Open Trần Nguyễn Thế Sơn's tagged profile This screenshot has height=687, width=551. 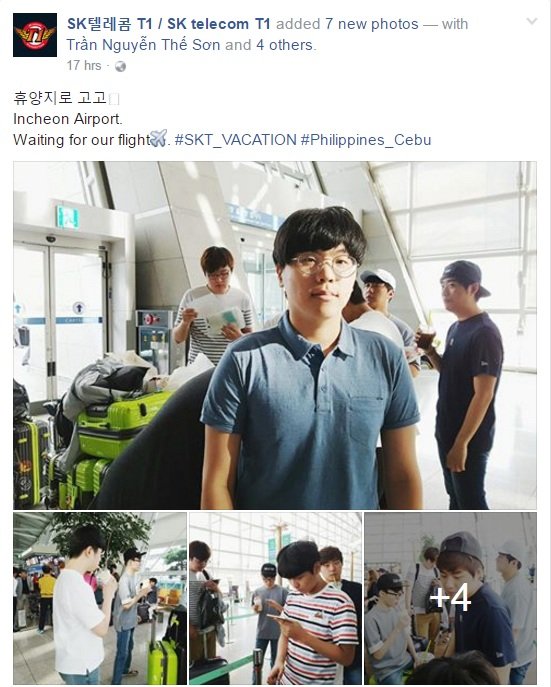(x=144, y=45)
